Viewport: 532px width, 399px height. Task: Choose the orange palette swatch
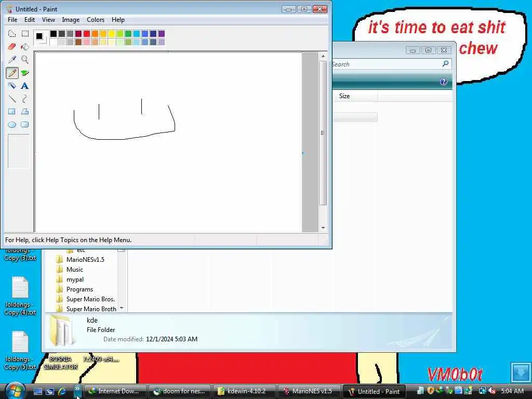[95, 34]
